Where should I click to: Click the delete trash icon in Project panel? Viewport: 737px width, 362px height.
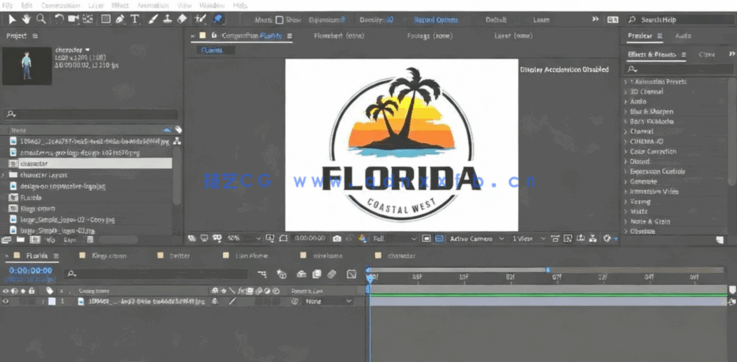click(x=90, y=240)
